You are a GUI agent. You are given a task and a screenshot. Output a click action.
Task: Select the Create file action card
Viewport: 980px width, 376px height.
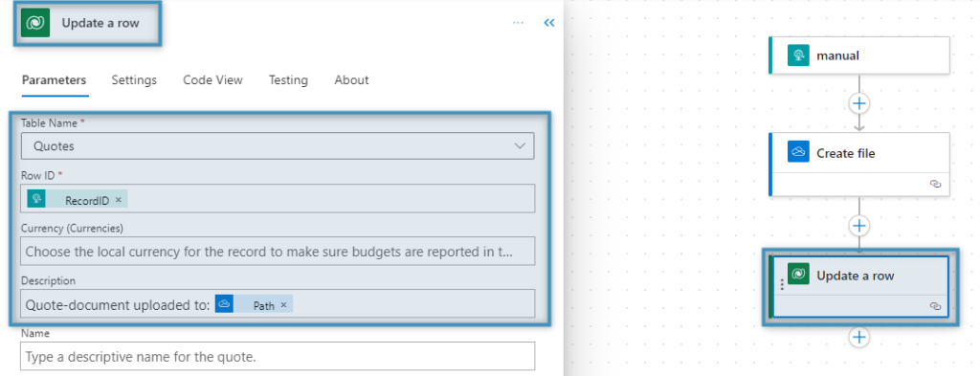click(x=858, y=165)
